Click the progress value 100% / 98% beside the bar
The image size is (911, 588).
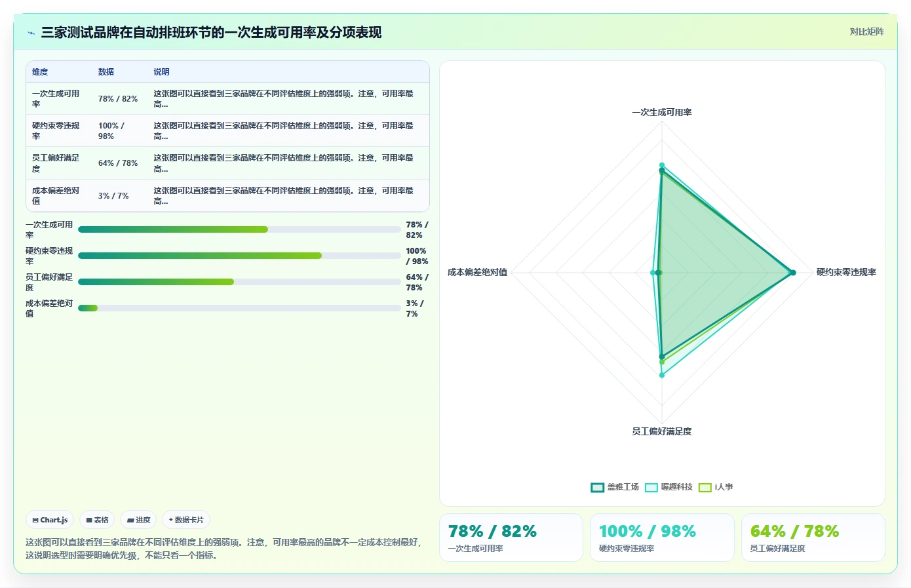tap(417, 256)
